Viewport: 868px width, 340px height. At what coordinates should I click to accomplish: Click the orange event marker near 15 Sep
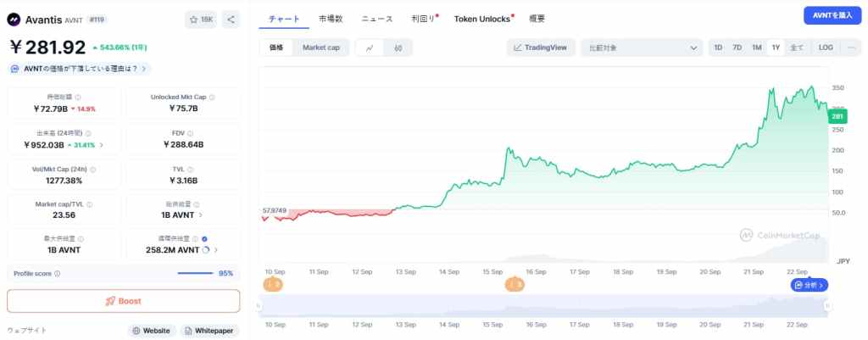(x=515, y=285)
